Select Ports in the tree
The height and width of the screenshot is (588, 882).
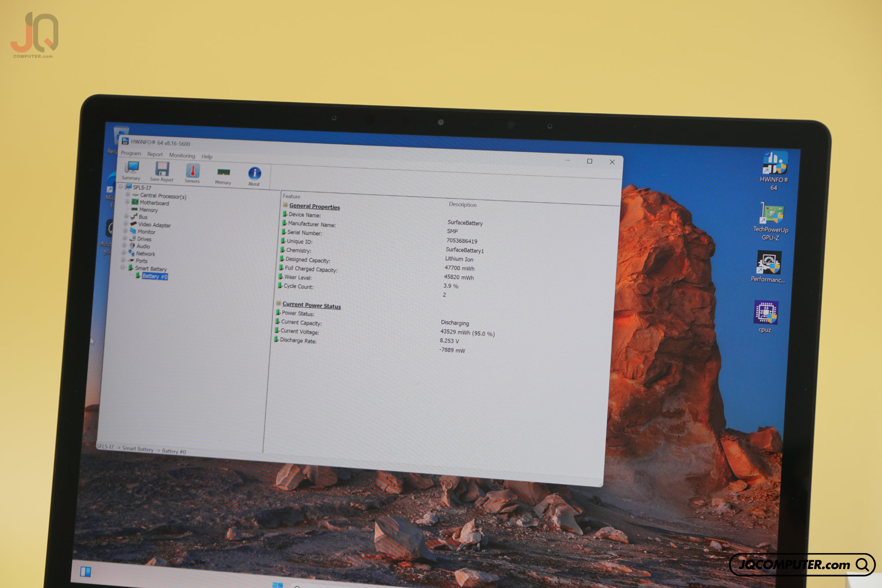point(138,261)
